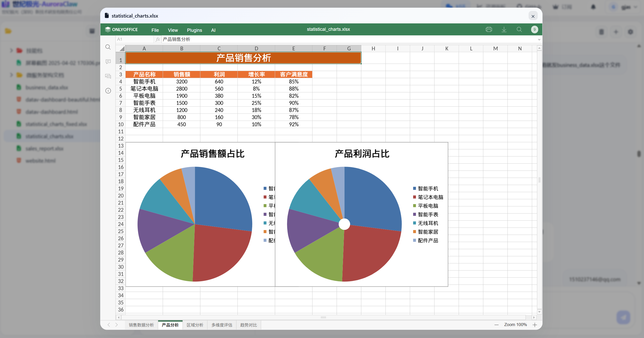Download the spreadsheet with the download icon
The width and height of the screenshot is (644, 338).
(504, 29)
